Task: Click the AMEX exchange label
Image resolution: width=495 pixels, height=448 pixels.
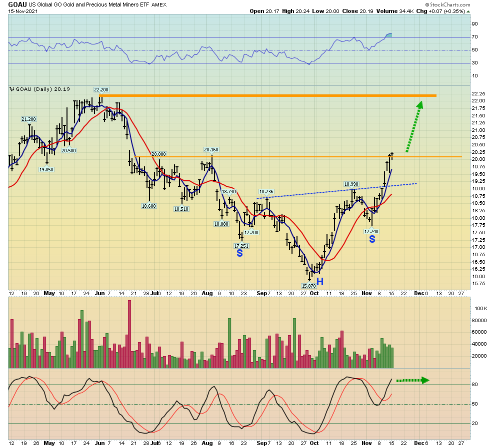Action: (159, 4)
